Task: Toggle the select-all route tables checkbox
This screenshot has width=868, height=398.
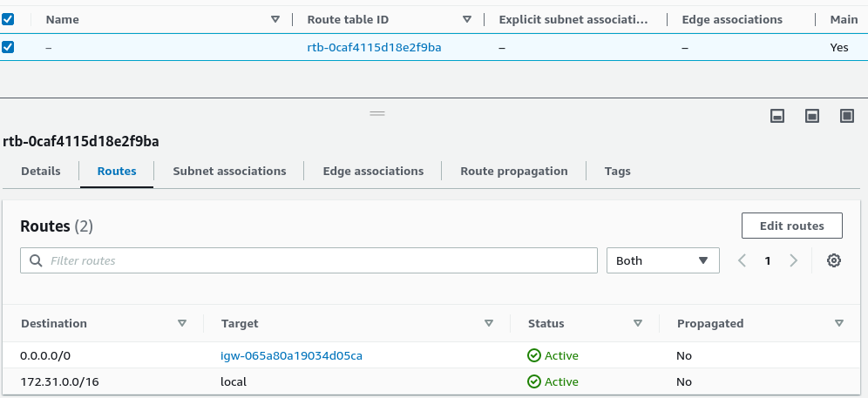Action: (8, 19)
